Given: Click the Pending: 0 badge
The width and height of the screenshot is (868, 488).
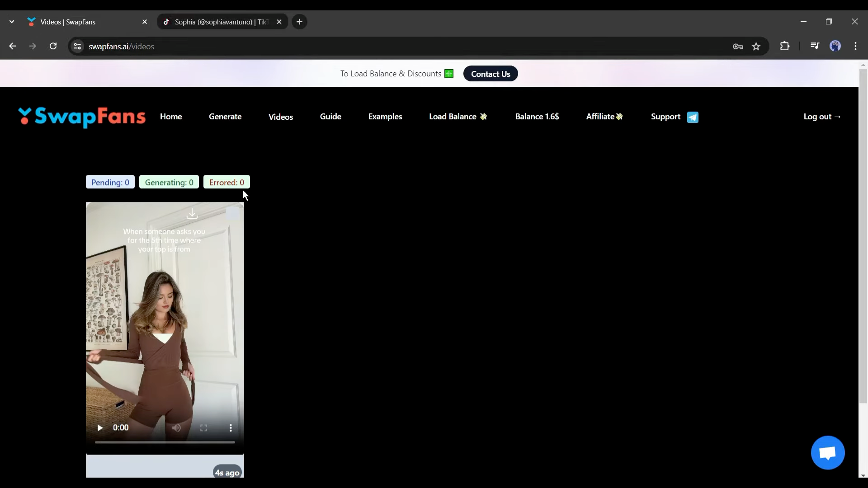Looking at the screenshot, I should click(110, 182).
